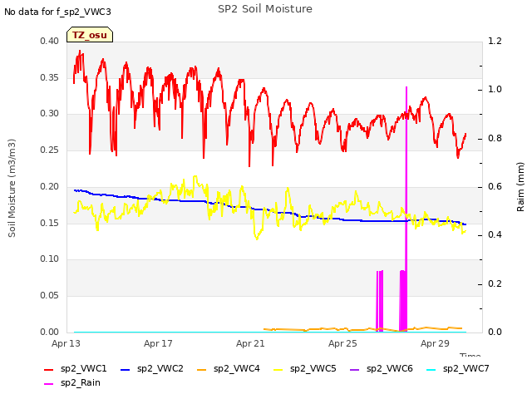Click the 0.10 left axis tick label
Viewport: 532px width, 399px height.
[x=50, y=259]
